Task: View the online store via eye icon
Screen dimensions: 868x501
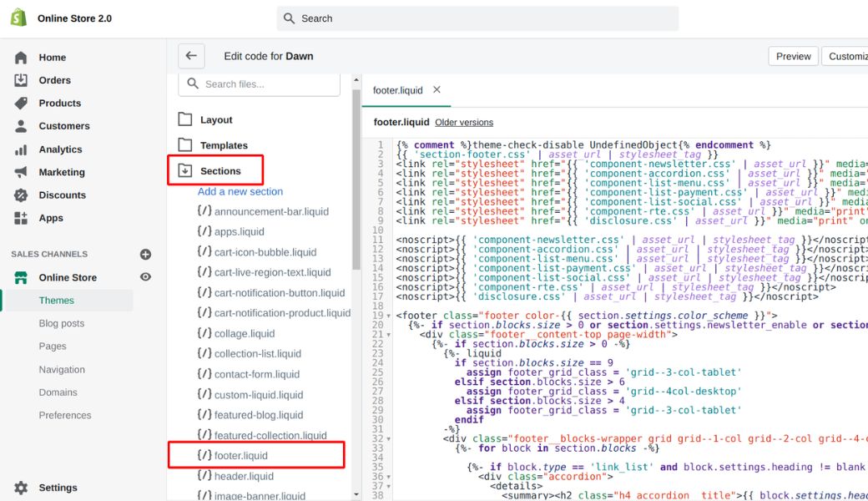Action: [x=145, y=276]
